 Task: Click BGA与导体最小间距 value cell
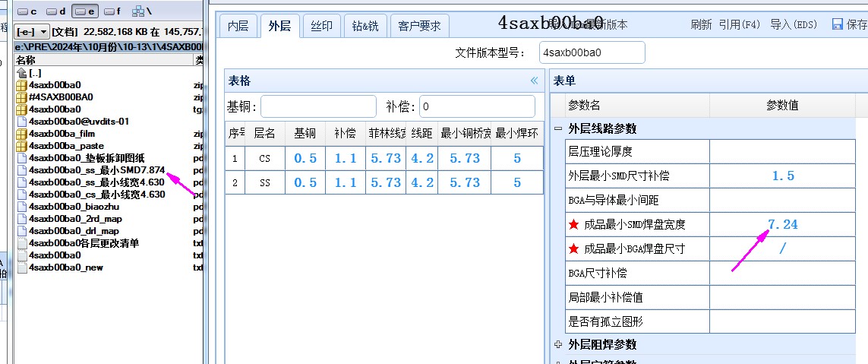coord(783,200)
